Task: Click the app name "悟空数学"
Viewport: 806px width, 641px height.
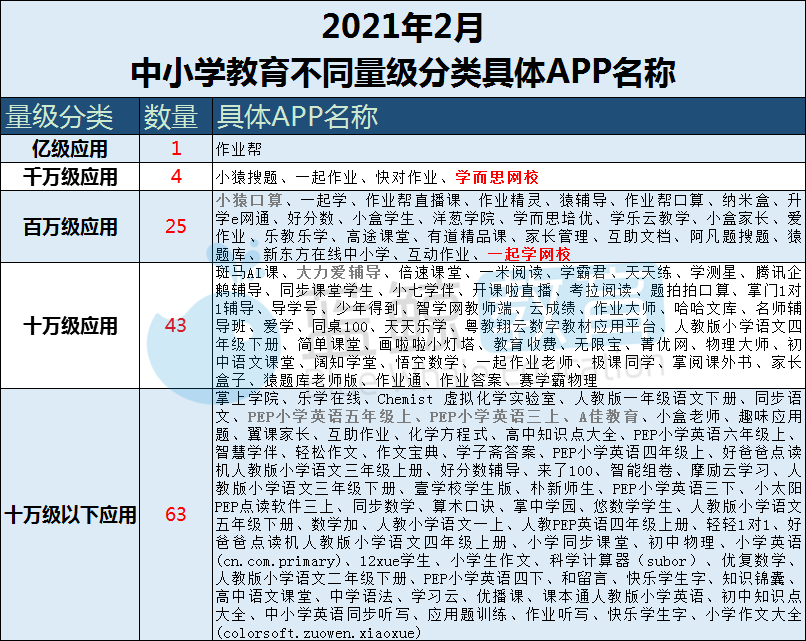Action: (x=427, y=362)
